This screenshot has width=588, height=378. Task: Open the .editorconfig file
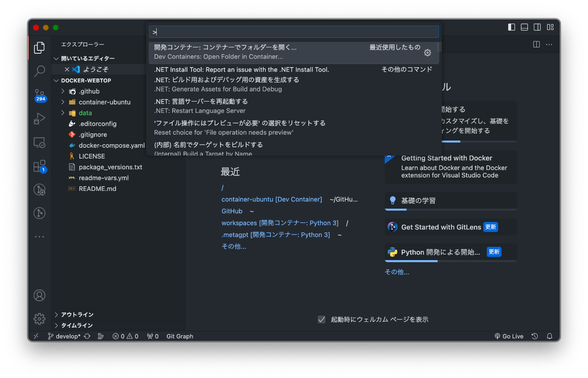[x=99, y=124]
